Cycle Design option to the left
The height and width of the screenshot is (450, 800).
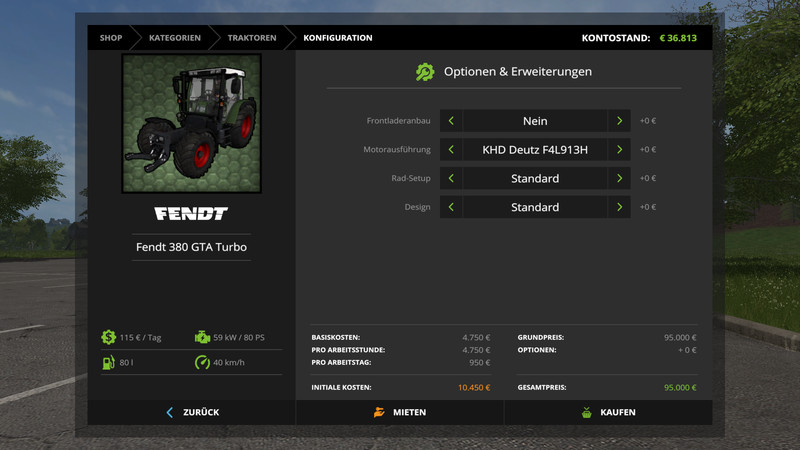451,207
